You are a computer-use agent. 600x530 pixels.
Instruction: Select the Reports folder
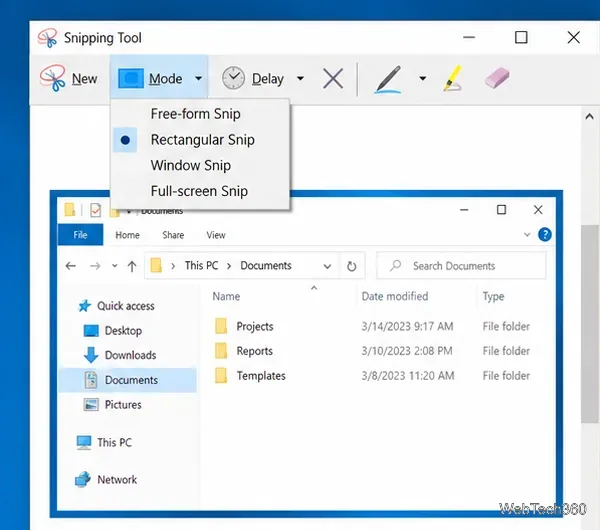pos(254,351)
